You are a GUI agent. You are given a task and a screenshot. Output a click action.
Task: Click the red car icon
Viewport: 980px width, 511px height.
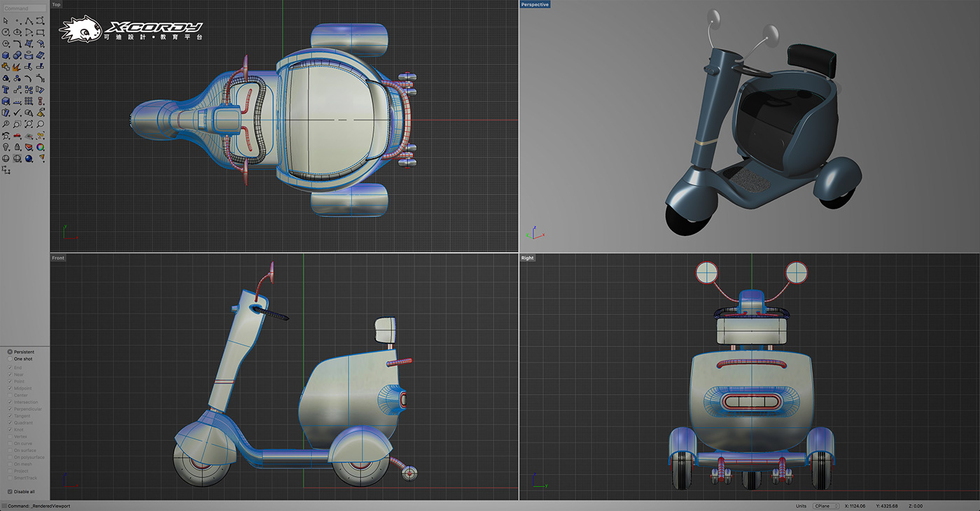coord(17,135)
